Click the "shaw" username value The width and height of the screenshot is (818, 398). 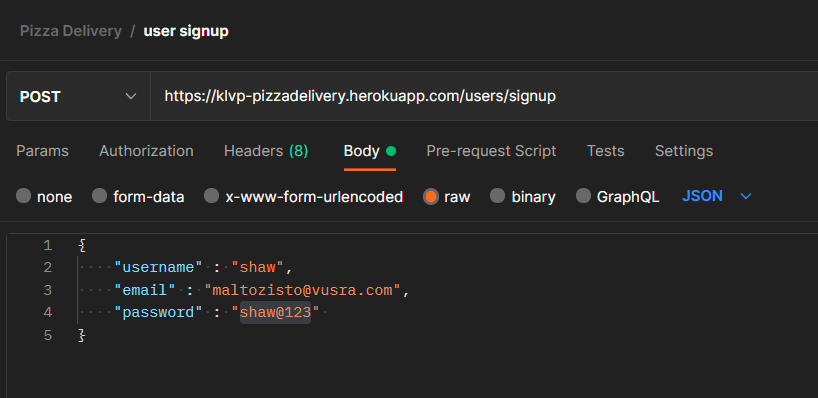[x=258, y=268]
